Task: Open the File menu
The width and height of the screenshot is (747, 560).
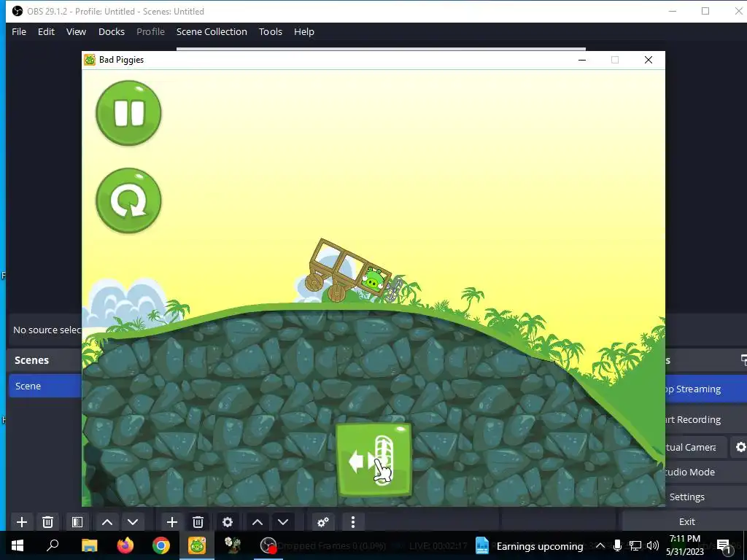Action: (19, 31)
